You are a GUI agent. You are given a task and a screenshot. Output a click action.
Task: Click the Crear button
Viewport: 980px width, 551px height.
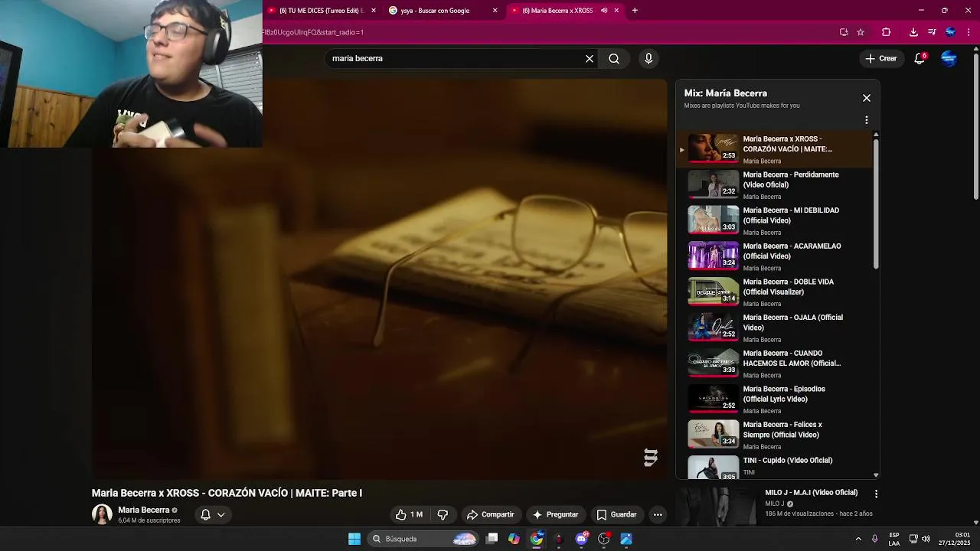[880, 58]
